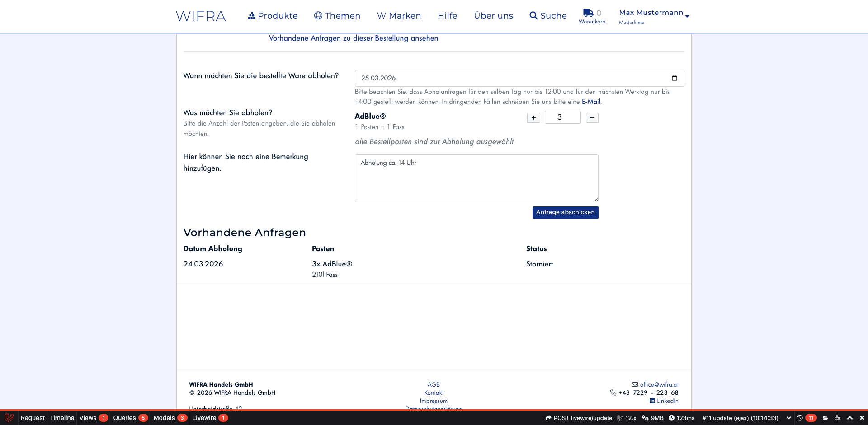Open the E-Mail link in hint text

point(591,102)
